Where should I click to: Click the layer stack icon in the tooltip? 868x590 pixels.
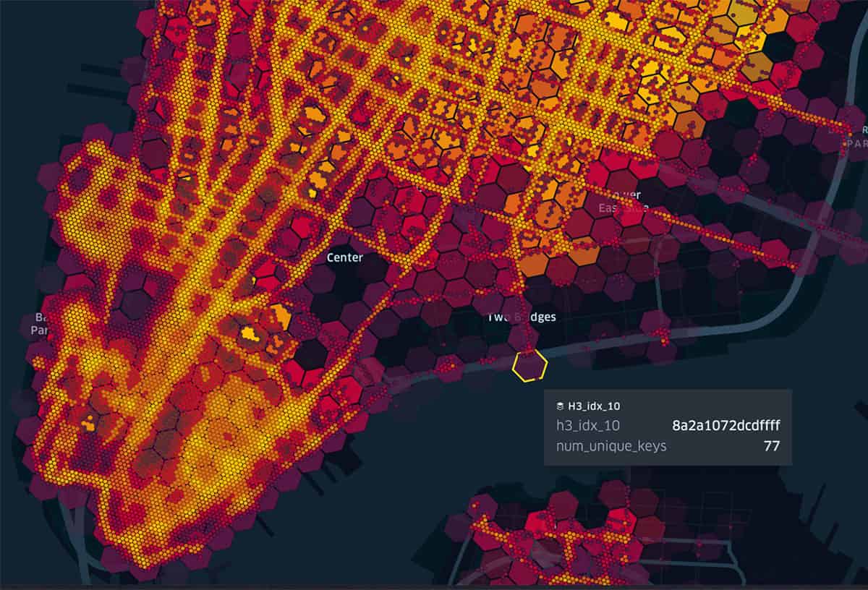pos(560,406)
